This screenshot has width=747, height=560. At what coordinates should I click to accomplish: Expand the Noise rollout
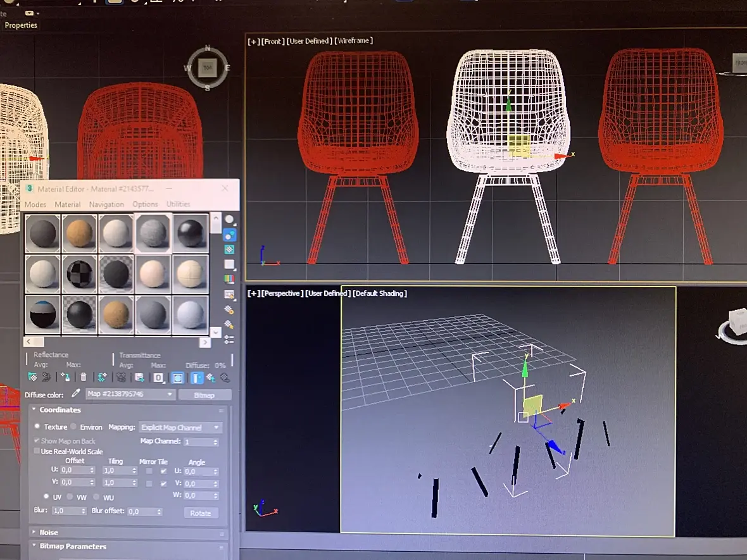pos(34,532)
